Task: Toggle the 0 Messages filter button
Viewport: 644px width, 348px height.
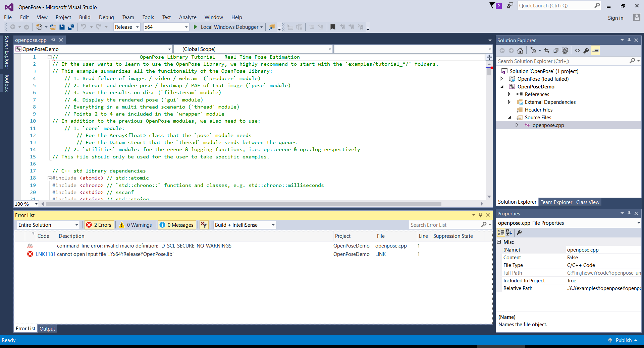Action: [x=177, y=225]
